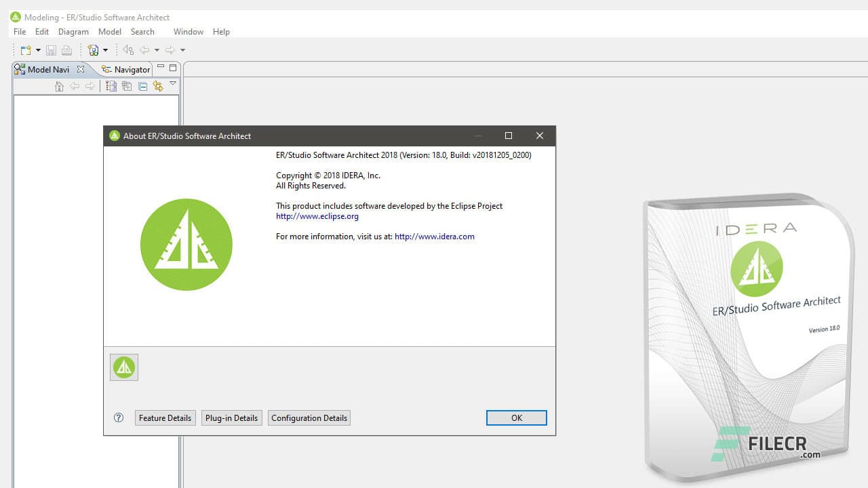Click the Collapse All icon in Model Navigator

142,86
